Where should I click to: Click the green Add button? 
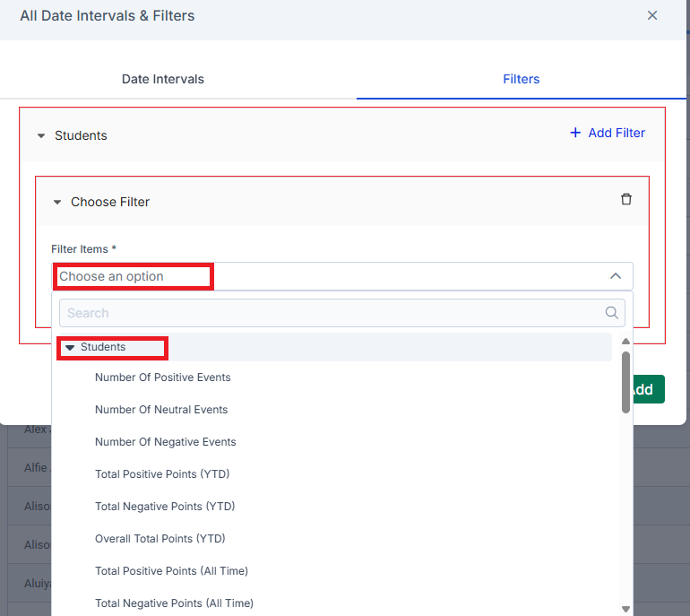click(648, 389)
